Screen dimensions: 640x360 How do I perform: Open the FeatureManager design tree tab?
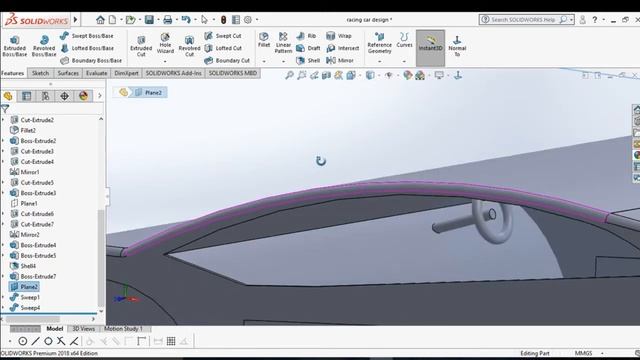coord(8,96)
